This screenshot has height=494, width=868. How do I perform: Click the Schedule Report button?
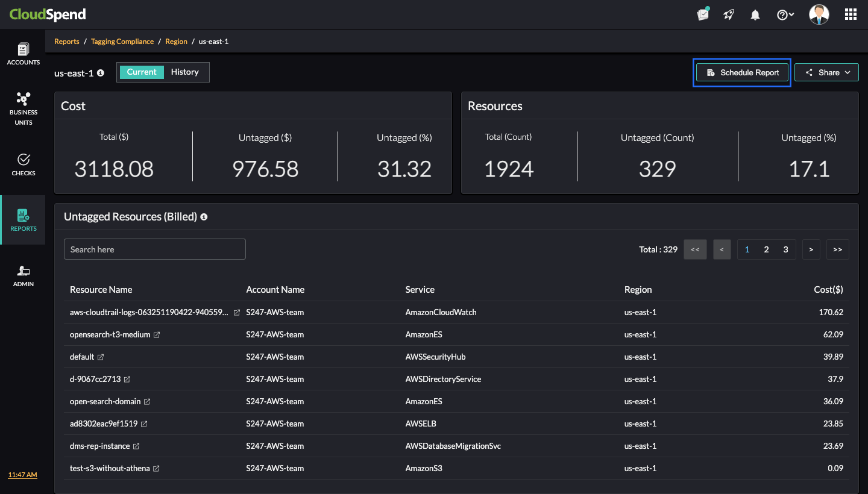742,72
